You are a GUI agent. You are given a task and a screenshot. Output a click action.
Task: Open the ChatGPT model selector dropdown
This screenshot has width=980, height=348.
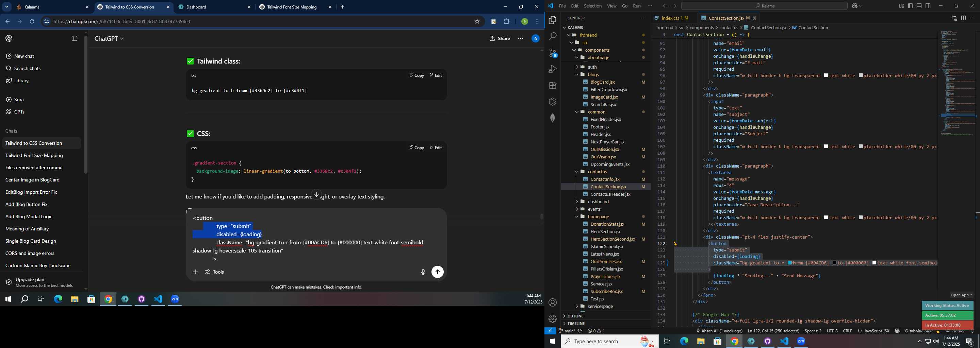click(109, 38)
